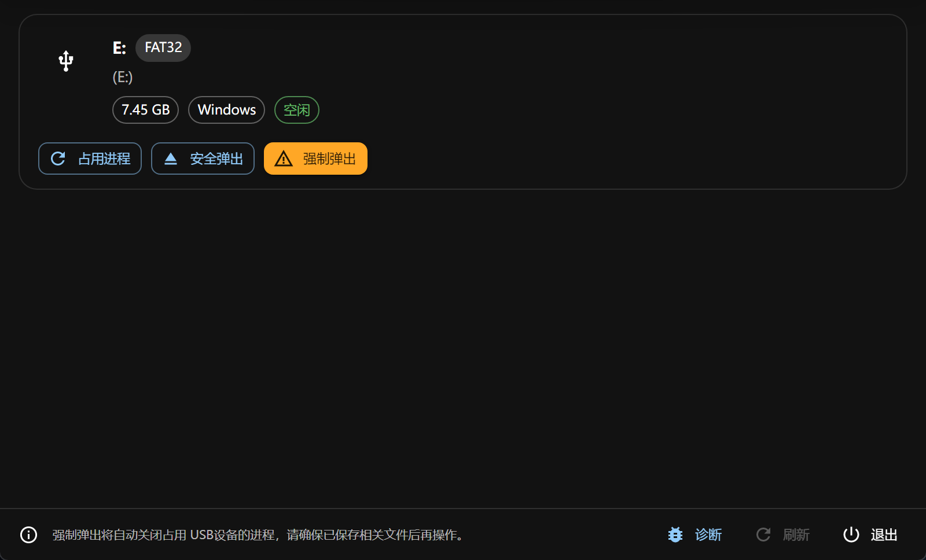Click the 7.45 GB capacity chip
The image size is (926, 560).
pos(145,110)
